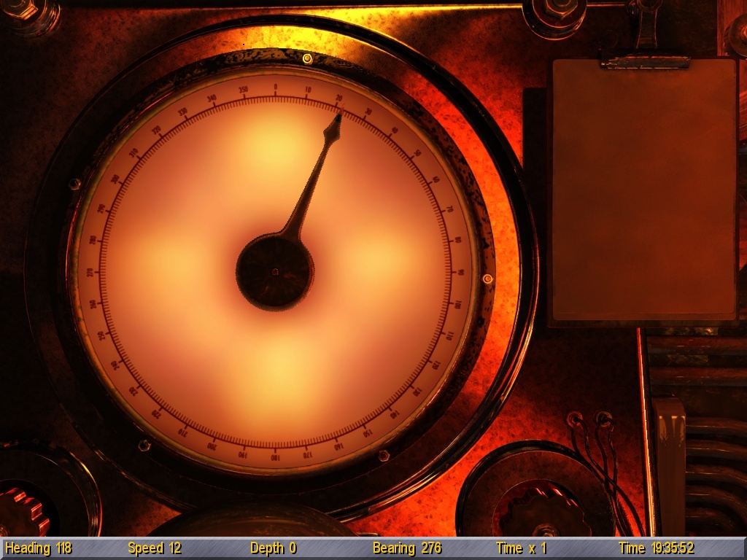Viewport: 747px width, 560px height.
Task: Change the Time x 1 compression setting
Action: [521, 548]
